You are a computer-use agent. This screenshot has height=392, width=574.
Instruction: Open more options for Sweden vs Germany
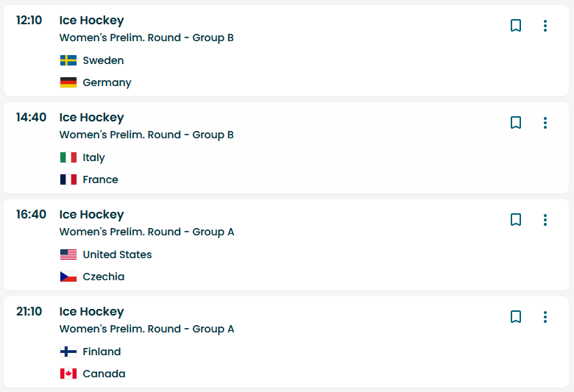pos(545,26)
